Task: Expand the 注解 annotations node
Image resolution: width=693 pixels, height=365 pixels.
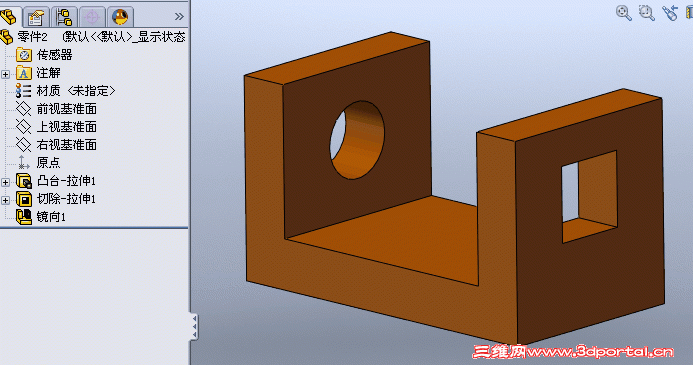Action: pyautogui.click(x=5, y=74)
